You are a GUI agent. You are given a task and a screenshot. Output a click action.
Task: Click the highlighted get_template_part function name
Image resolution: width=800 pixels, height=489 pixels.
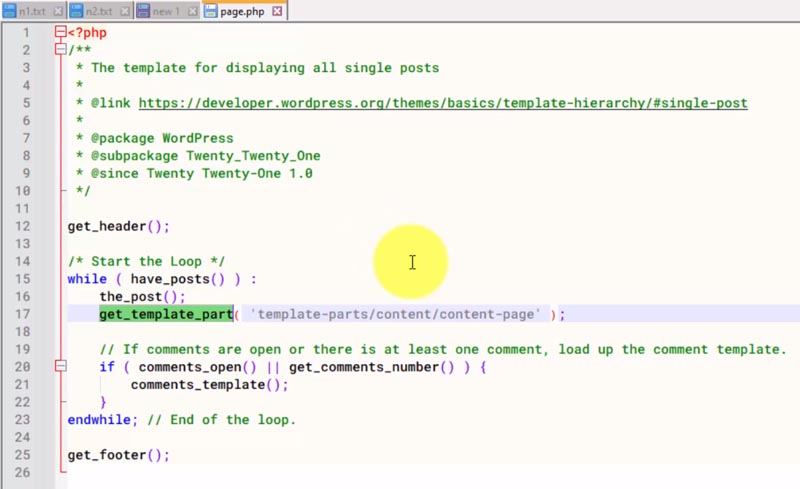tap(166, 314)
